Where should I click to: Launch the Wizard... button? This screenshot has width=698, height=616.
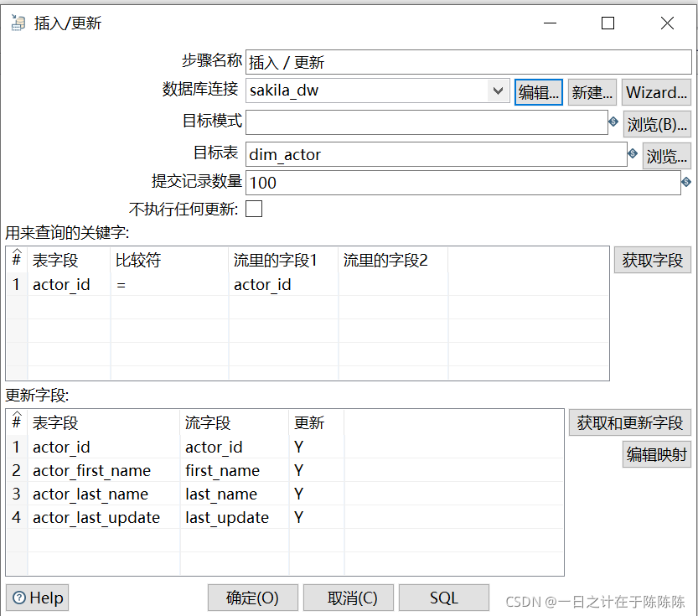click(x=656, y=92)
